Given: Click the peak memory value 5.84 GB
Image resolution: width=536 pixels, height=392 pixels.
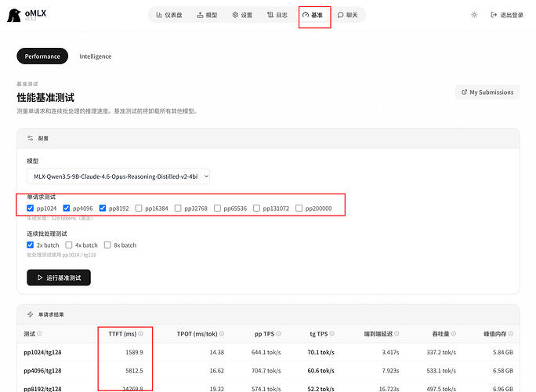Looking at the screenshot, I should pos(503,352).
